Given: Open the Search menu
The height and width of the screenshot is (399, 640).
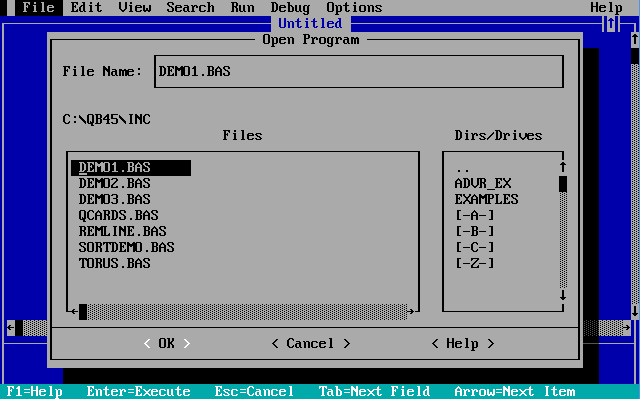Looking at the screenshot, I should [x=190, y=7].
